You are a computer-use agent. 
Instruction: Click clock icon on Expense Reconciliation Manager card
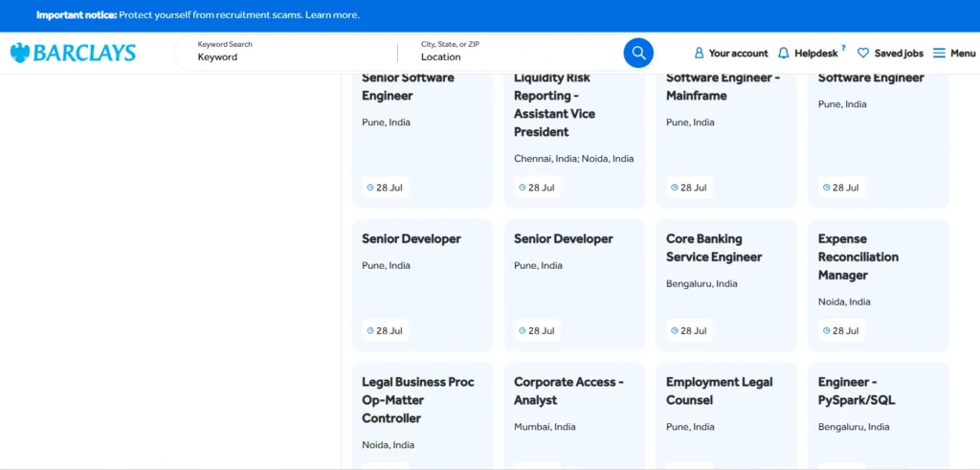point(826,330)
